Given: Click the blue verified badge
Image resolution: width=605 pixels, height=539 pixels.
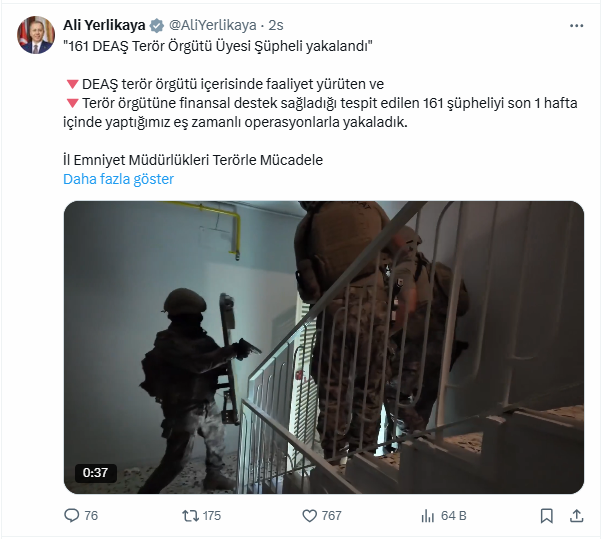Looking at the screenshot, I should [157, 25].
